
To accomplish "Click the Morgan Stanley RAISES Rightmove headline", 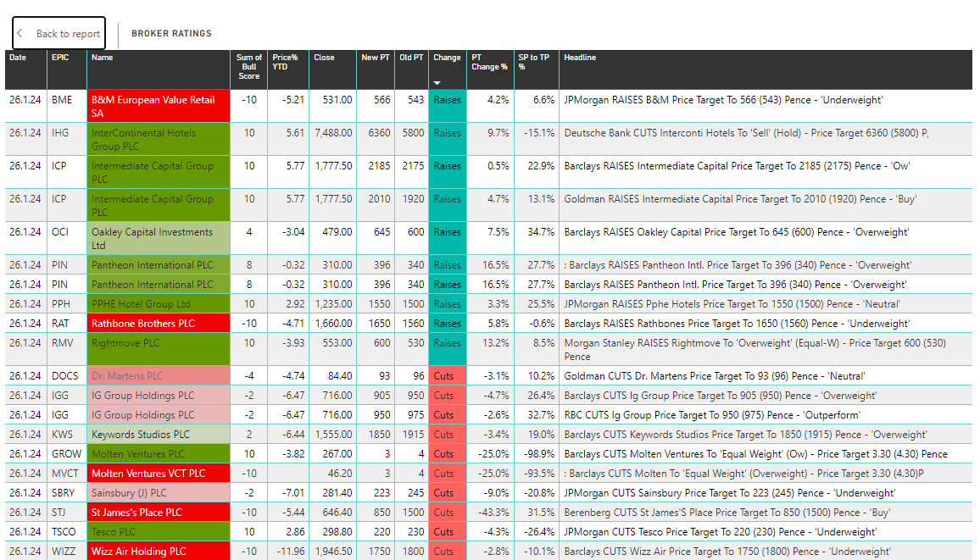I will pyautogui.click(x=755, y=350).
